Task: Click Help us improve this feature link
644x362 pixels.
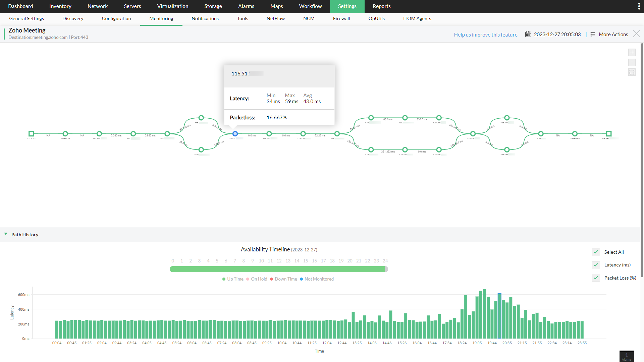Action: (485, 35)
